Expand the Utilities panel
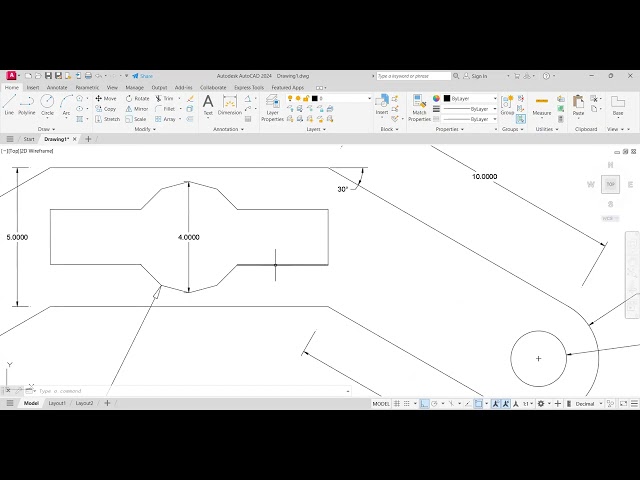Image resolution: width=640 pixels, height=480 pixels. (547, 129)
